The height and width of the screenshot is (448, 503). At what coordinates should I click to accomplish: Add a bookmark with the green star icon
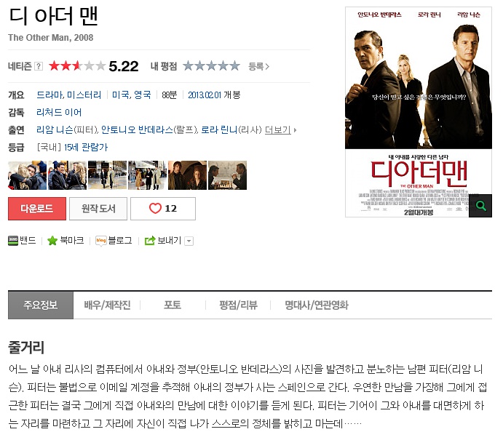[x=52, y=241]
